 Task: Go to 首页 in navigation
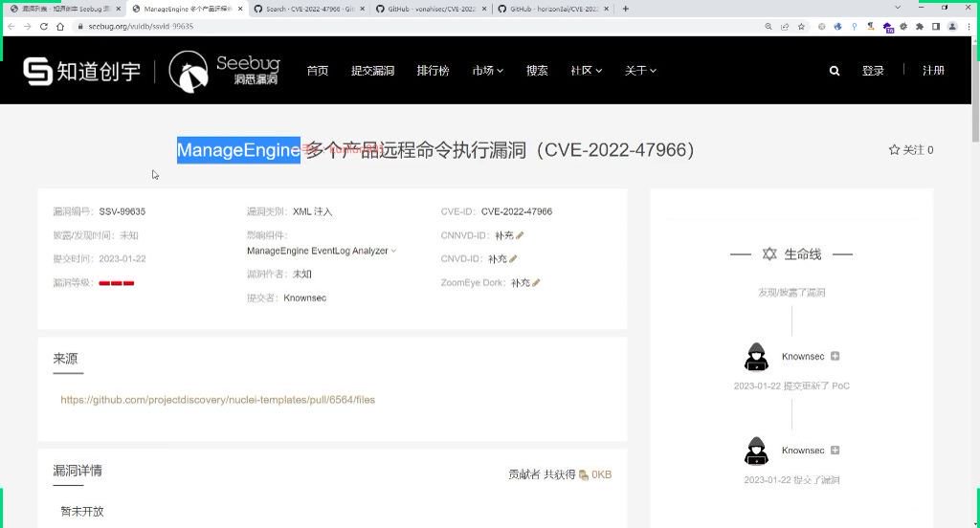coord(318,71)
